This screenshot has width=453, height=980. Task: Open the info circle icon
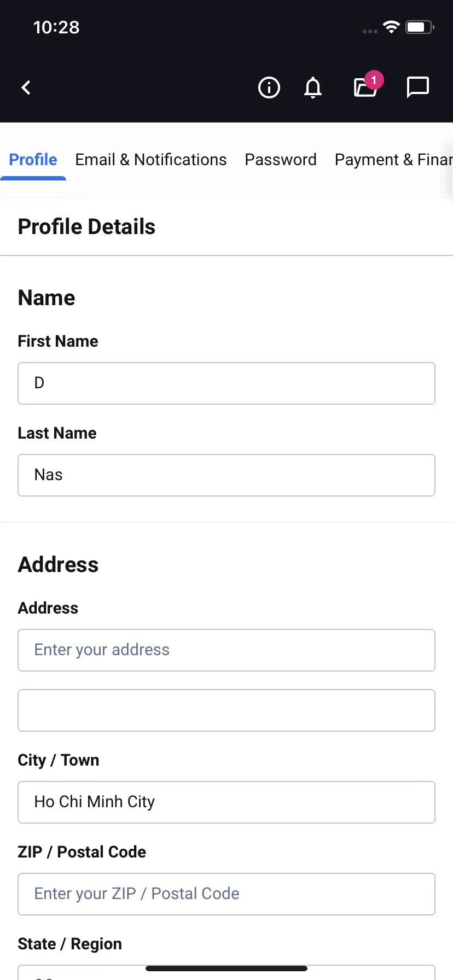[269, 87]
